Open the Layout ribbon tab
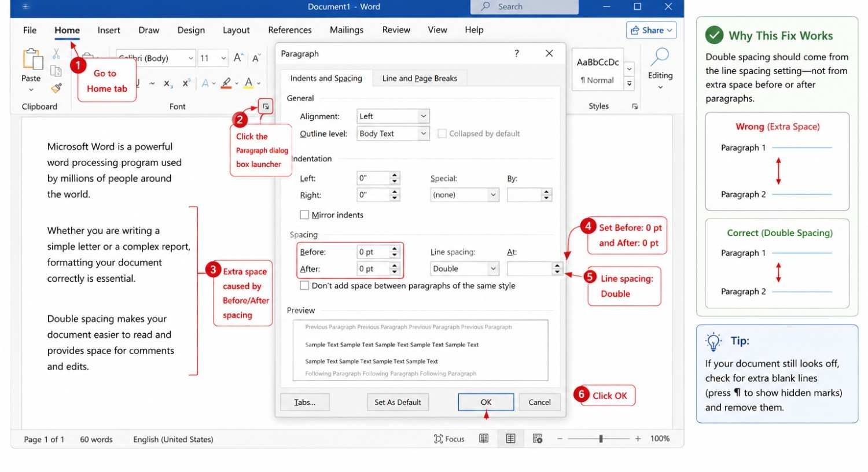This screenshot has width=868, height=472. point(236,30)
